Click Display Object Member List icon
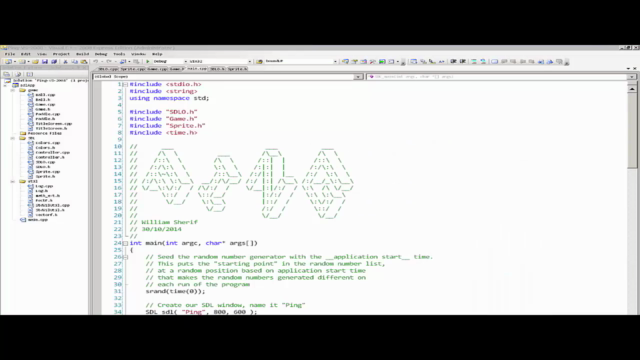The height and width of the screenshot is (360, 640). click(x=413, y=62)
